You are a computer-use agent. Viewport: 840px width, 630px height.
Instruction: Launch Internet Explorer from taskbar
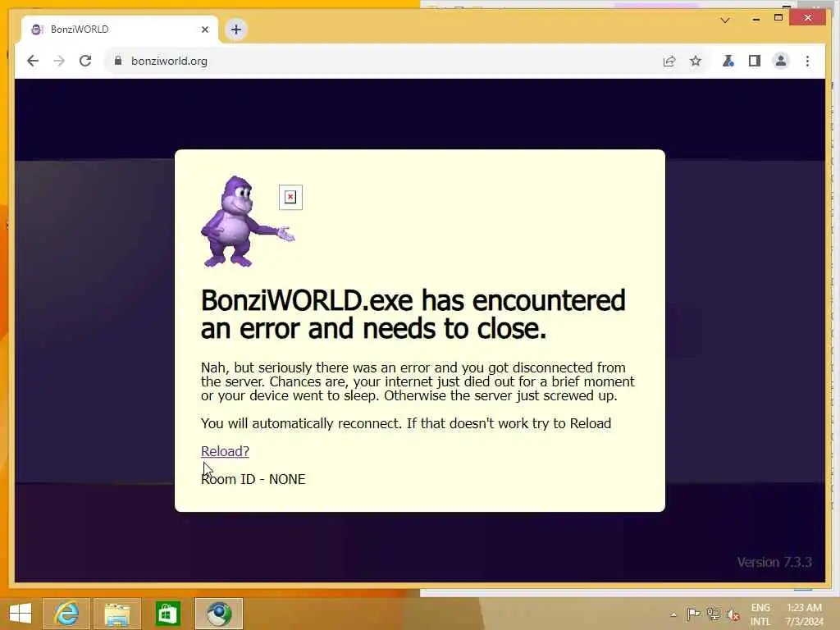point(66,614)
